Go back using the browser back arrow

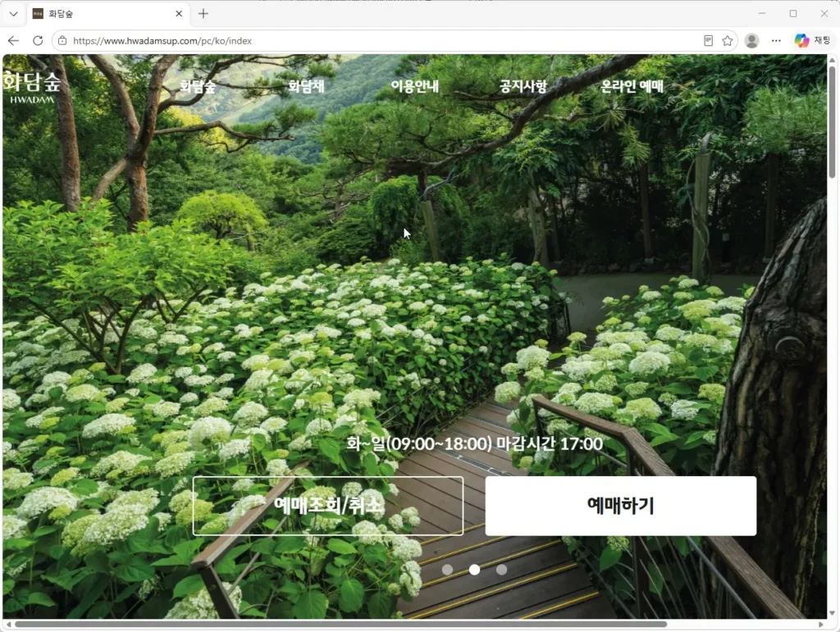pyautogui.click(x=13, y=41)
